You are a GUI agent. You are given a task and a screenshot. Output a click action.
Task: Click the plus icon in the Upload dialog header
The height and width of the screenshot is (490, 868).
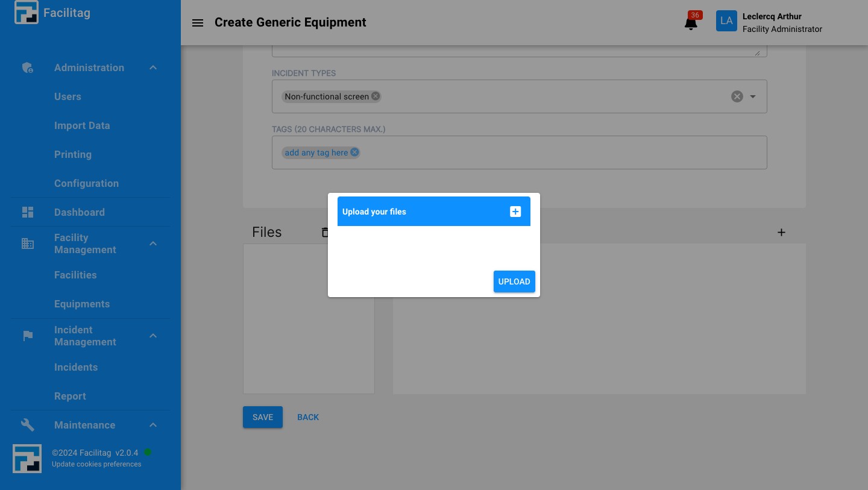pos(515,212)
